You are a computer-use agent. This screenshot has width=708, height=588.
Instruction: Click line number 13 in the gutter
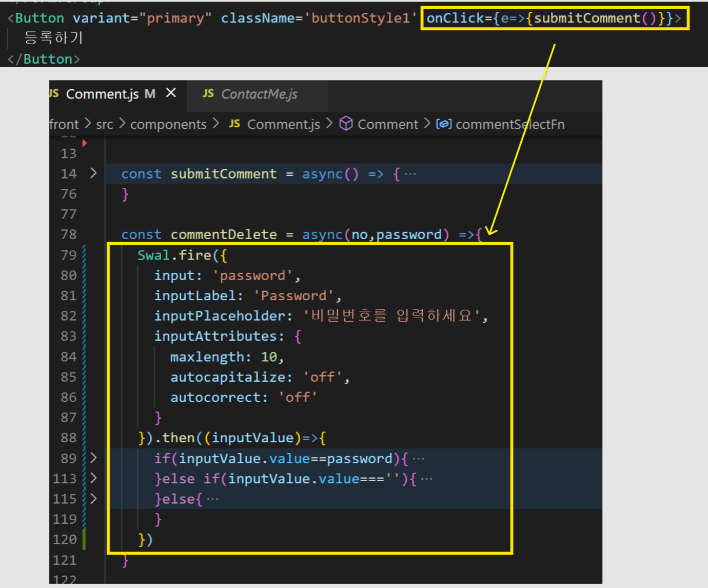coord(68,153)
